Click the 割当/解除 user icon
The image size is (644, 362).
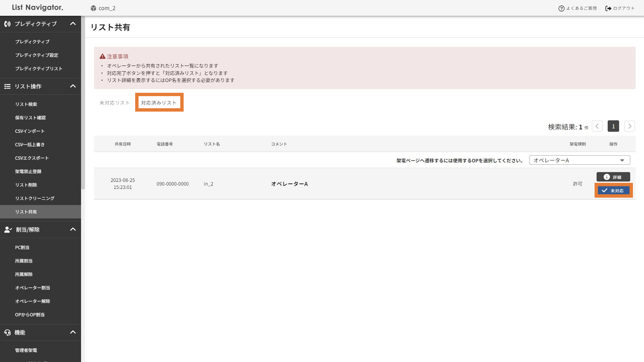[x=8, y=230]
